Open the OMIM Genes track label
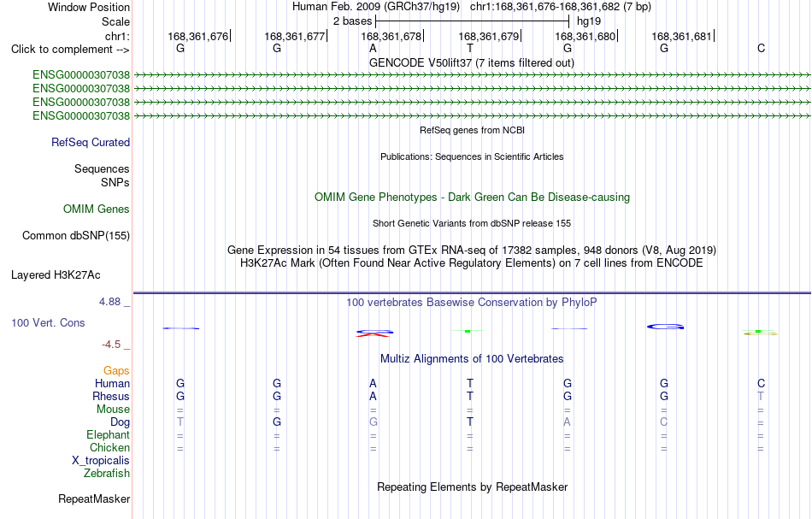Viewport: 812px width, 519px height. 97,209
